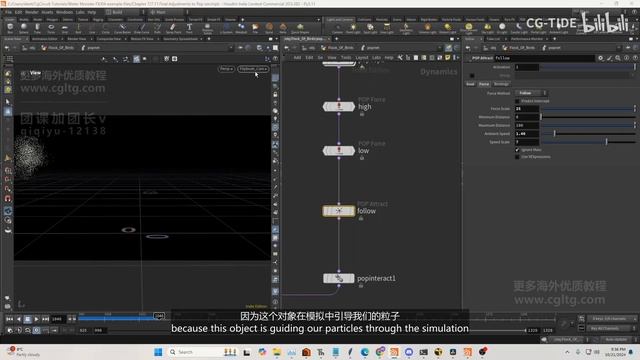Open the parameter pane info icon
Screen dimensions: 640x360
point(626,58)
